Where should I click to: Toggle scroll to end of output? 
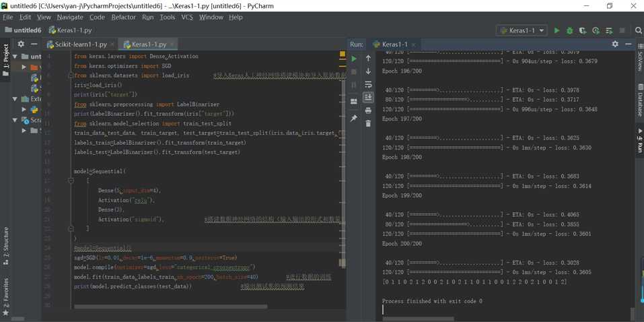click(x=368, y=98)
